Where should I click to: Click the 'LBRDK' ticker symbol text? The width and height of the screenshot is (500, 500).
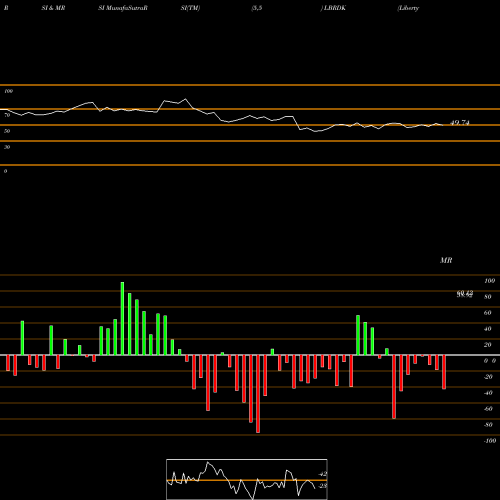pos(335,8)
